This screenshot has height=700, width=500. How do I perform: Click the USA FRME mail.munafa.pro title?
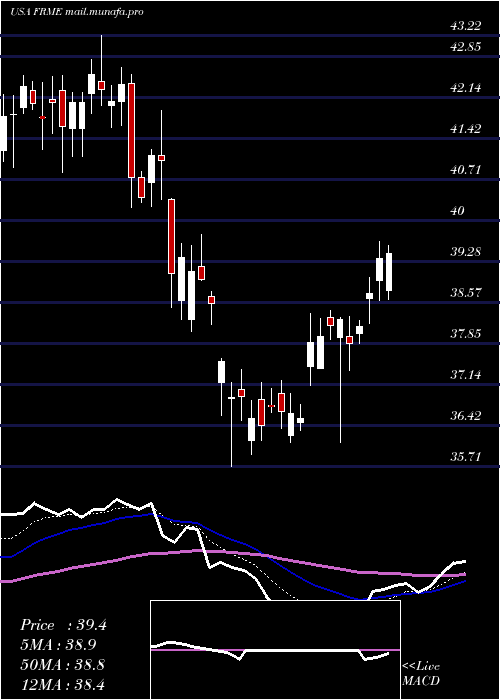pos(77,12)
